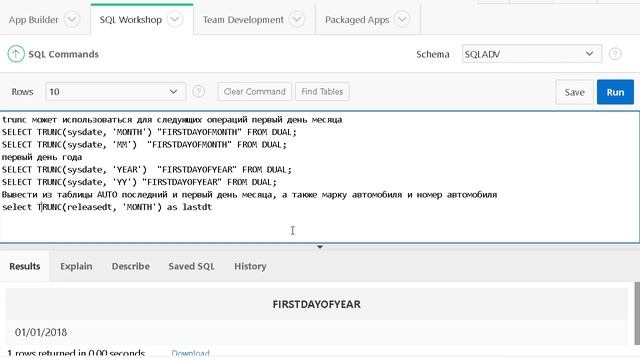Click the 'Вывести из таблицы AUTO' comment line

[x=249, y=195]
